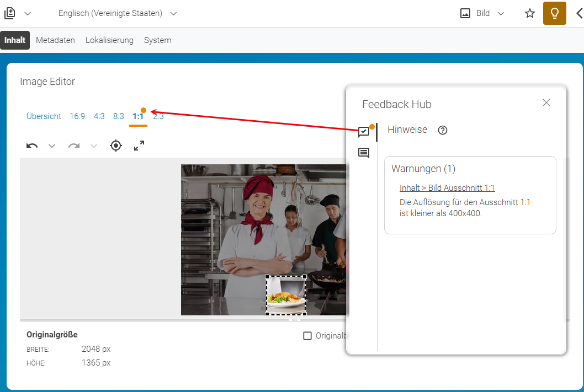Open the Englisch (Vereinigte Staaten) language dropdown
The width and height of the screenshot is (584, 392).
click(x=118, y=13)
